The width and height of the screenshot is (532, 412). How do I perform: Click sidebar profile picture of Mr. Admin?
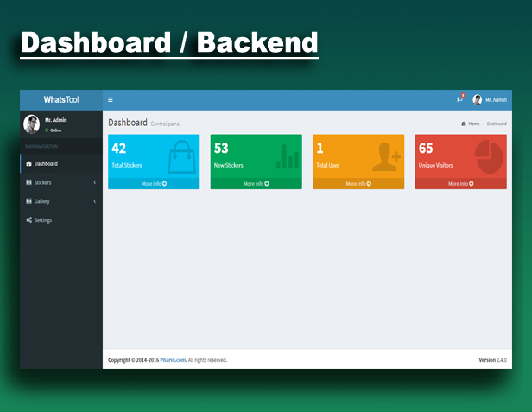click(x=31, y=124)
